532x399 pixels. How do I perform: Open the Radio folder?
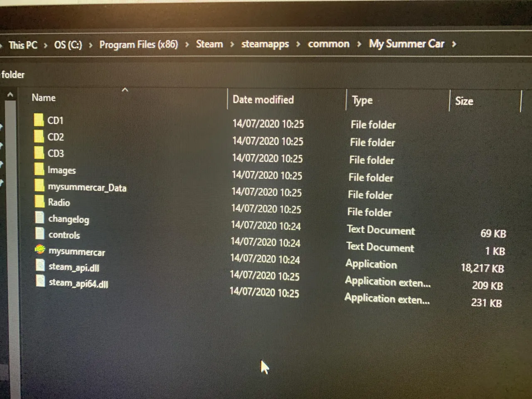(59, 202)
